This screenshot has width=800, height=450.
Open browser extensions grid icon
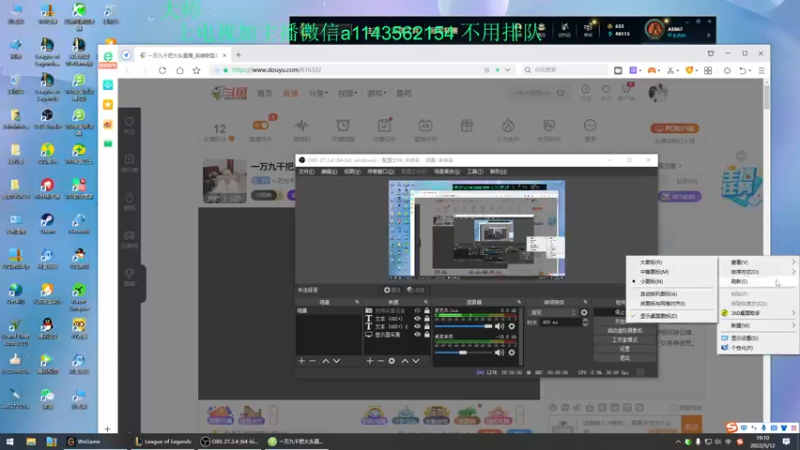tap(708, 70)
